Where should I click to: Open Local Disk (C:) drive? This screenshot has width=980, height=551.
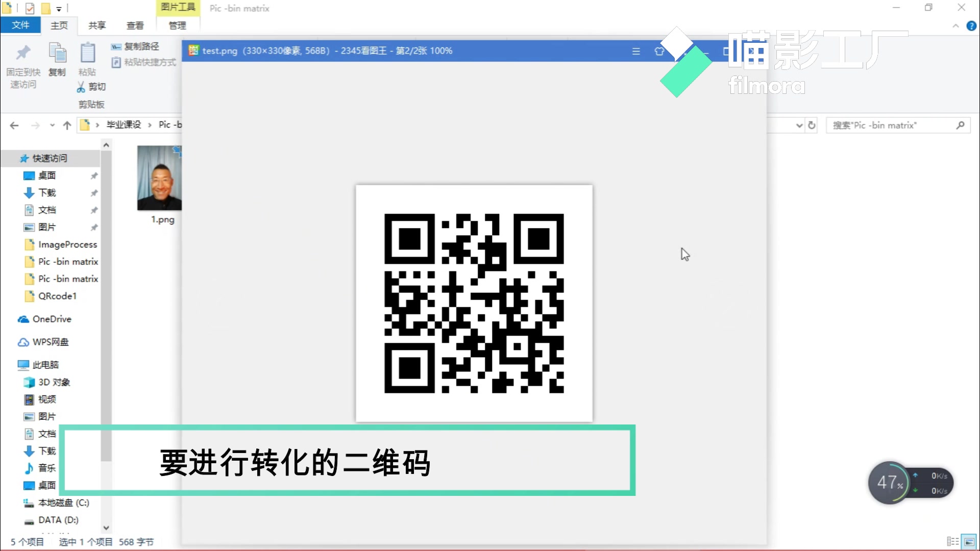(57, 503)
